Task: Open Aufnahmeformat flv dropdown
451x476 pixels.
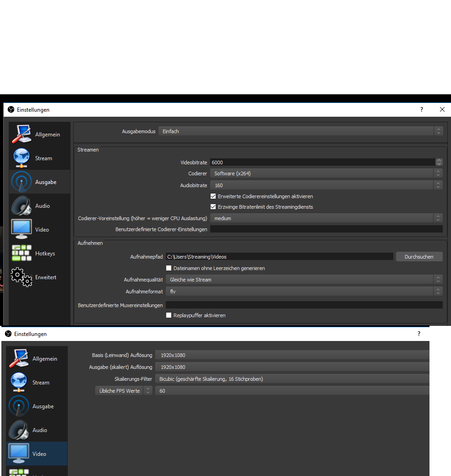Action: 304,292
